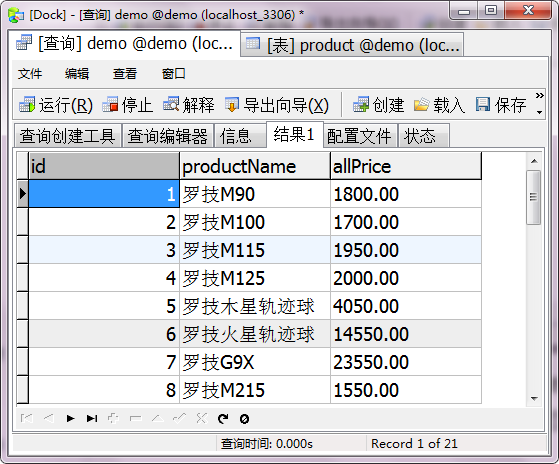Open the 文件 menu
559x464 pixels.
point(30,74)
